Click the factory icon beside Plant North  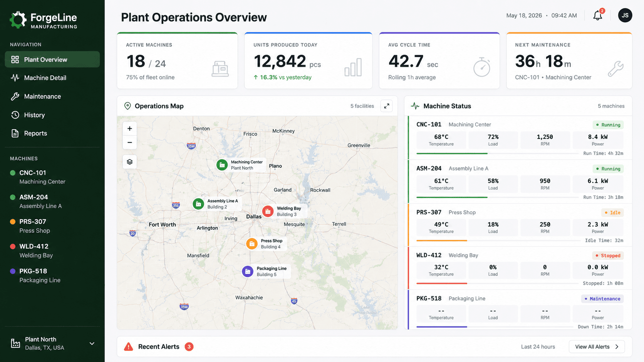[15, 343]
